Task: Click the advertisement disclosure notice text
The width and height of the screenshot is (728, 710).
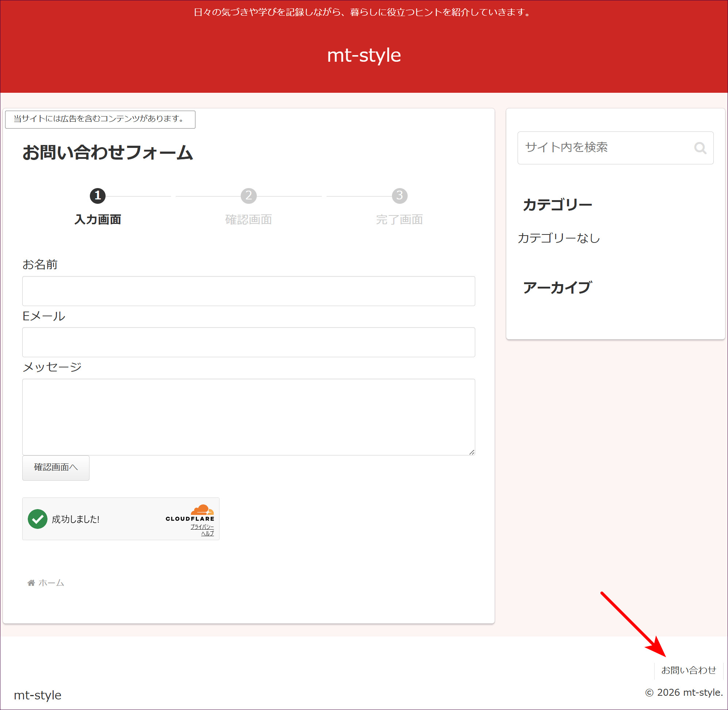Action: [99, 119]
